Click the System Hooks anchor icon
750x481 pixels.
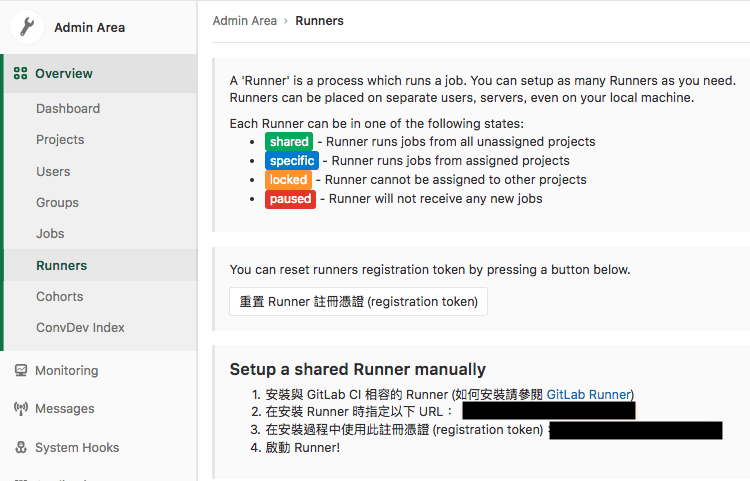pyautogui.click(x=20, y=448)
